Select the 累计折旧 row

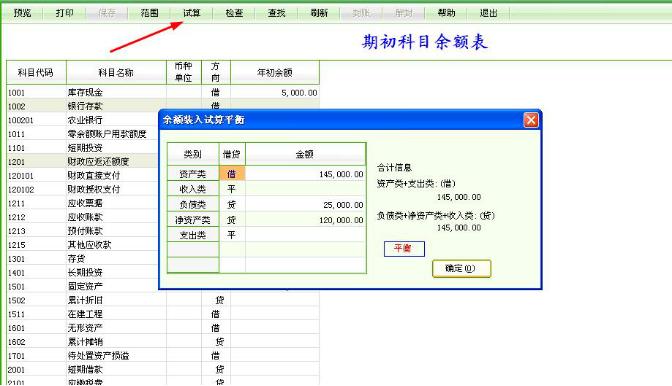point(163,300)
